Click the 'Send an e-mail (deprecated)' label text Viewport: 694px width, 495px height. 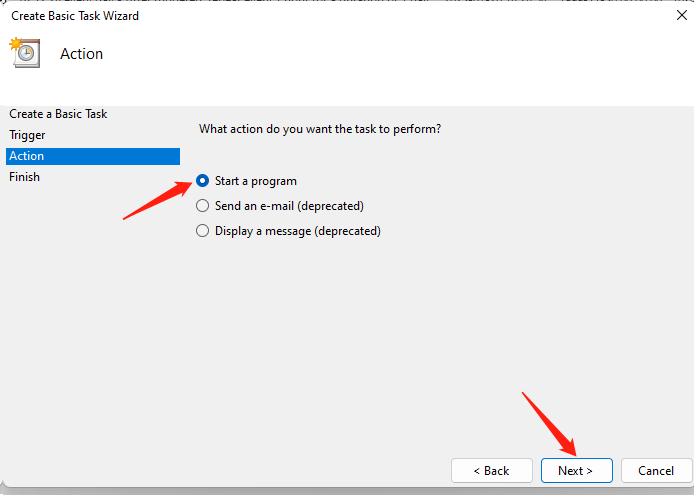[289, 206]
